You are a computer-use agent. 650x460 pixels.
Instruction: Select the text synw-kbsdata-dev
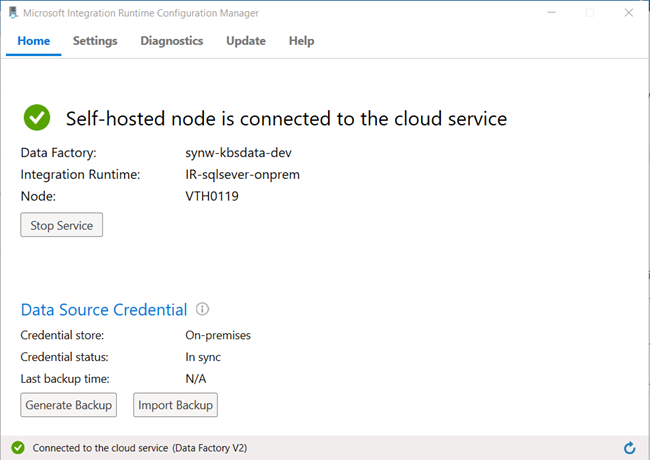pyautogui.click(x=238, y=153)
